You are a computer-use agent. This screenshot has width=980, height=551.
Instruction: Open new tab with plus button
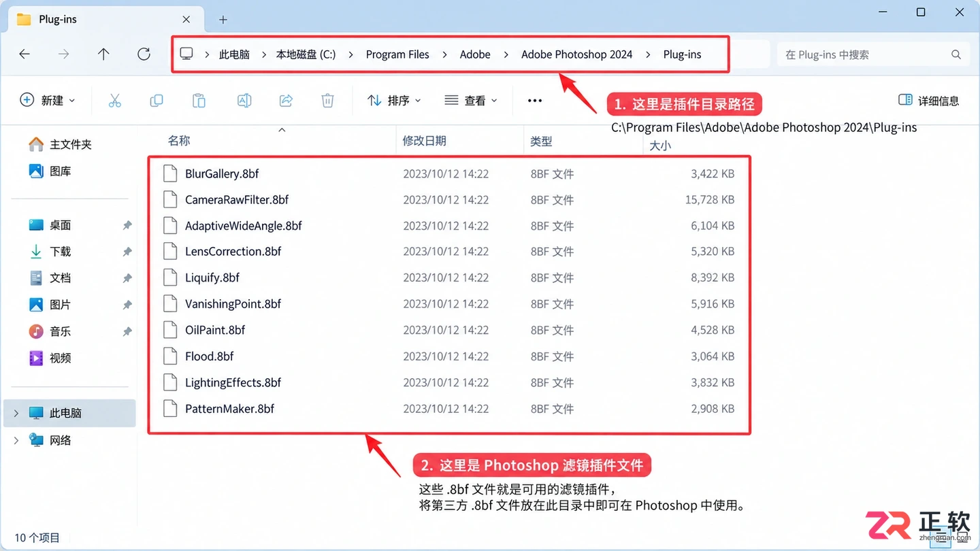223,20
